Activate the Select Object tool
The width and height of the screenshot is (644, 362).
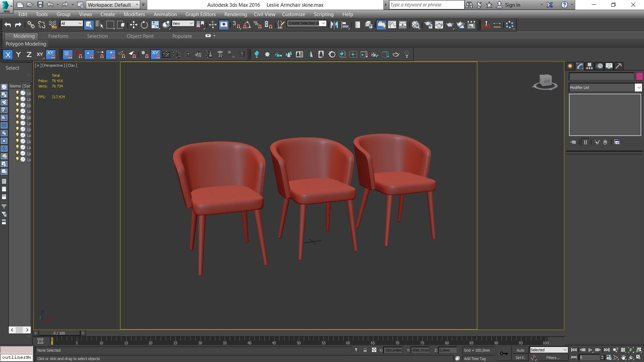[89, 25]
